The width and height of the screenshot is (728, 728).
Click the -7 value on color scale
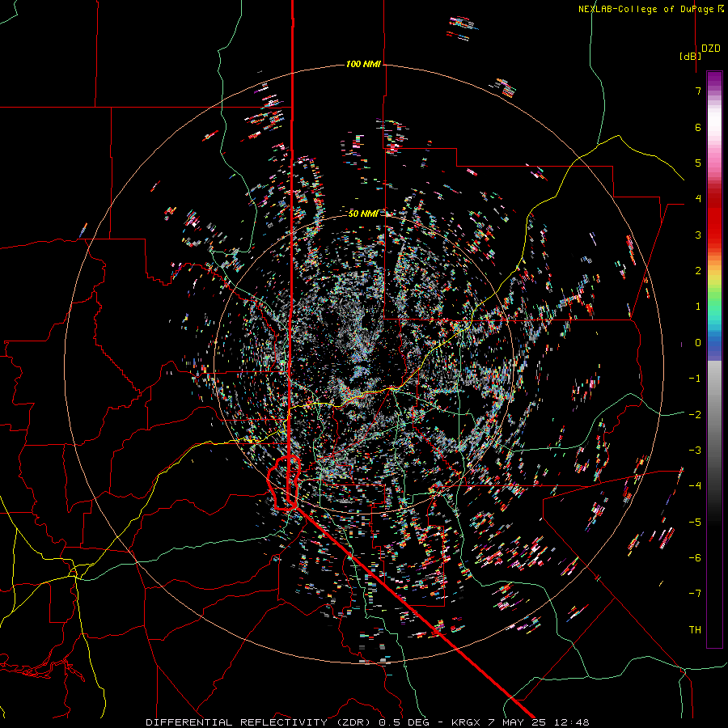tap(695, 594)
